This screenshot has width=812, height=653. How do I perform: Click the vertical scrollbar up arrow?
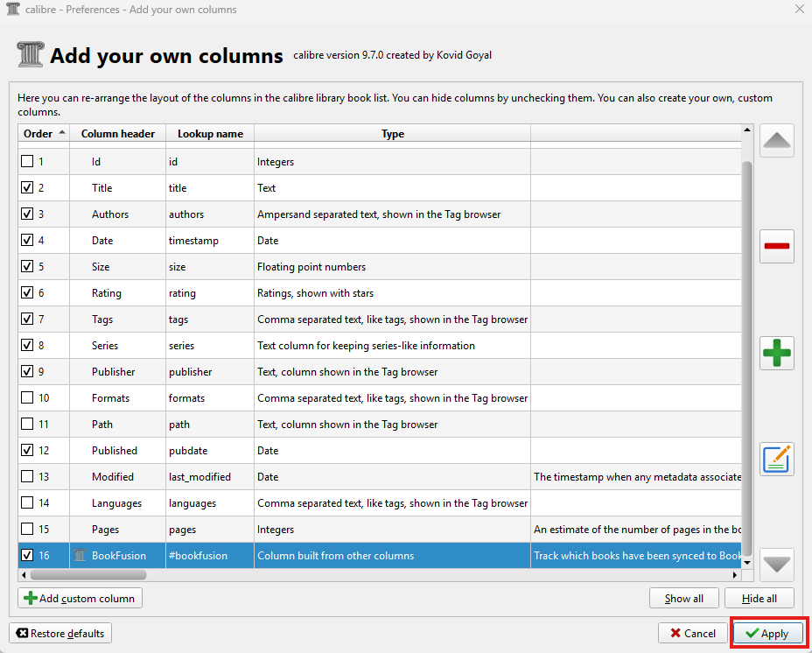(x=746, y=130)
